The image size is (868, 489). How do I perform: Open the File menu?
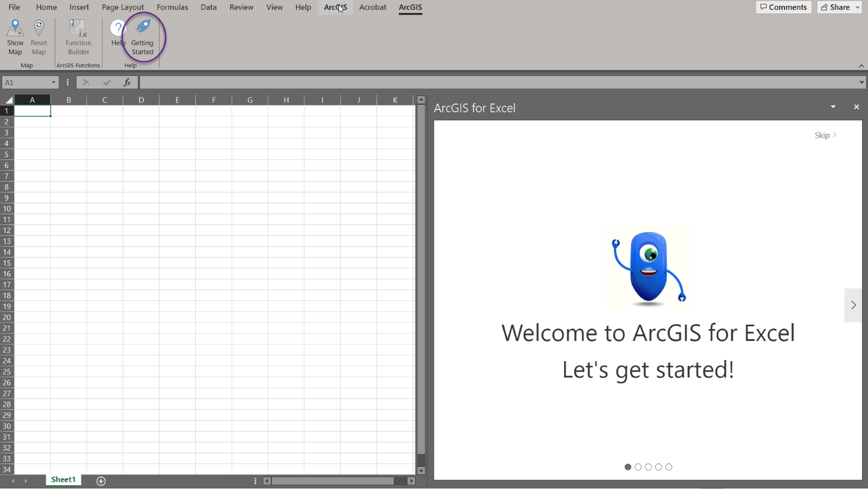point(14,7)
